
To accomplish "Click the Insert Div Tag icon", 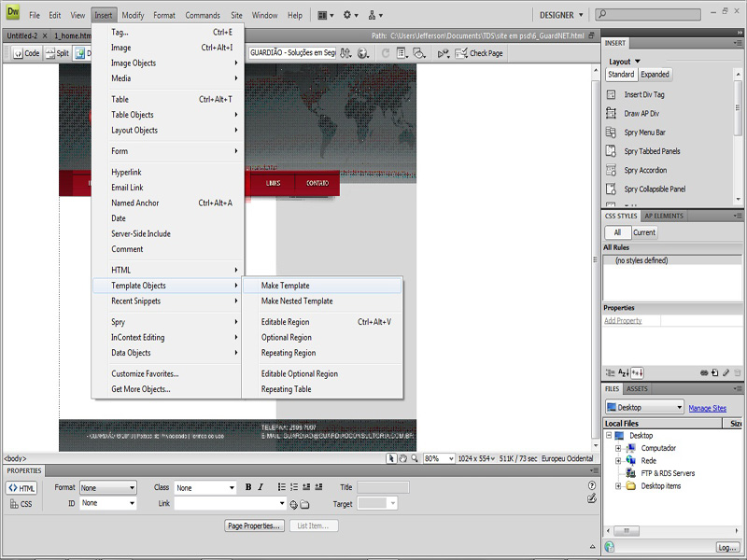I will pos(612,94).
